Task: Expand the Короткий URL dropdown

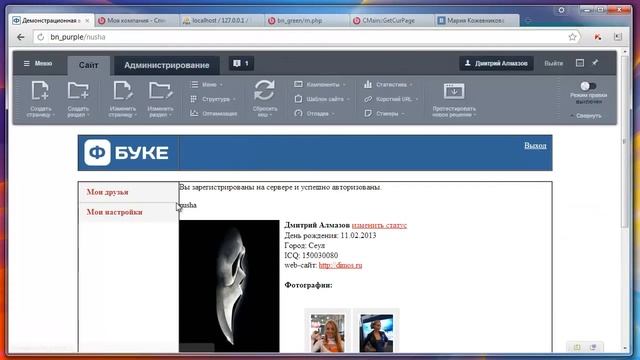Action: tap(391, 99)
